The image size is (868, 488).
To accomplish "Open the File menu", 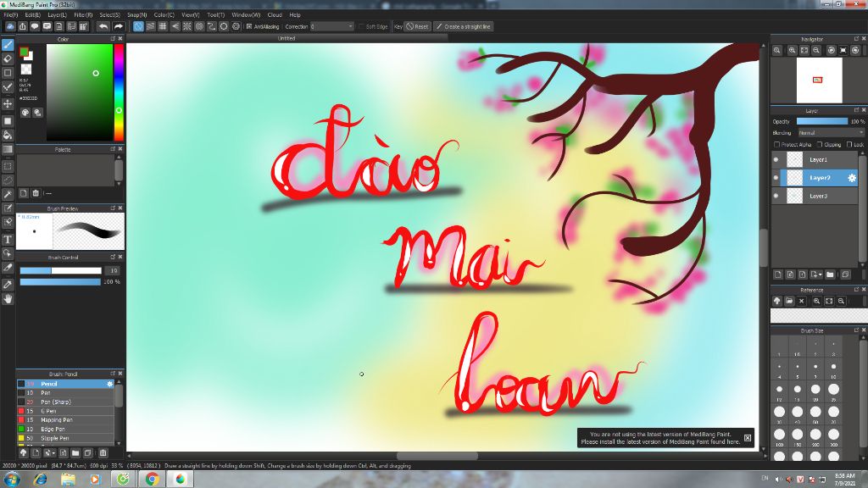I will pyautogui.click(x=10, y=15).
